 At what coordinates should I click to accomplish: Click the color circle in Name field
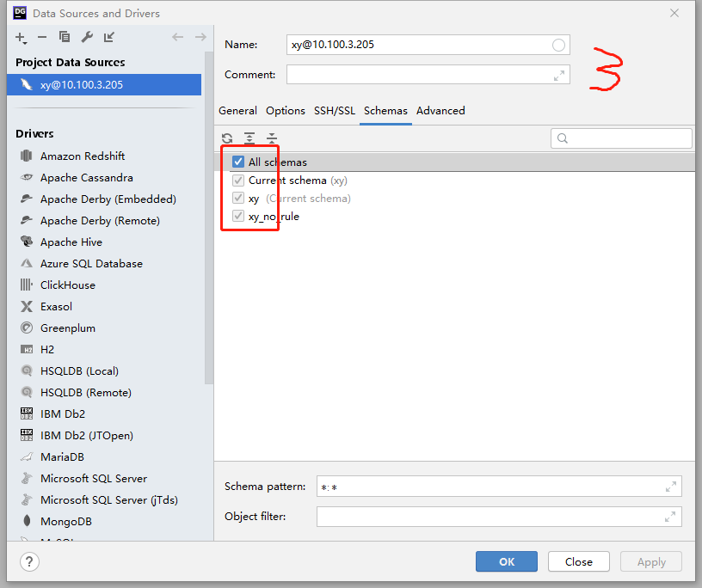tap(558, 45)
